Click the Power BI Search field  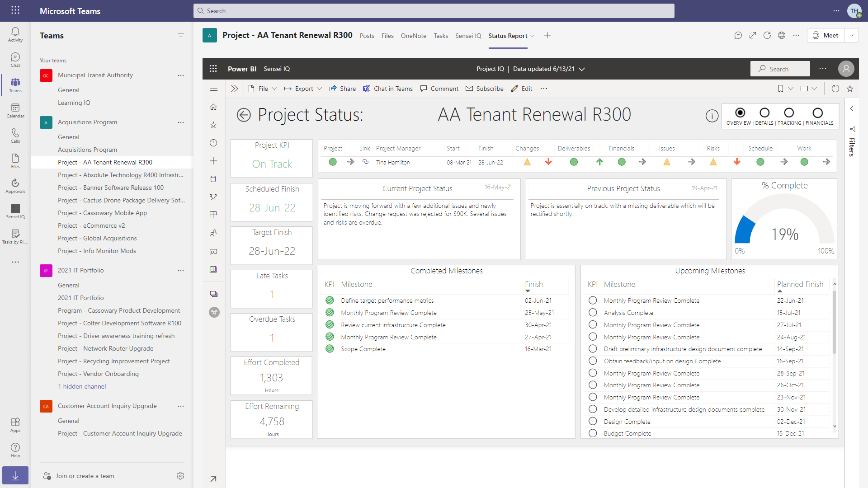(780, 69)
